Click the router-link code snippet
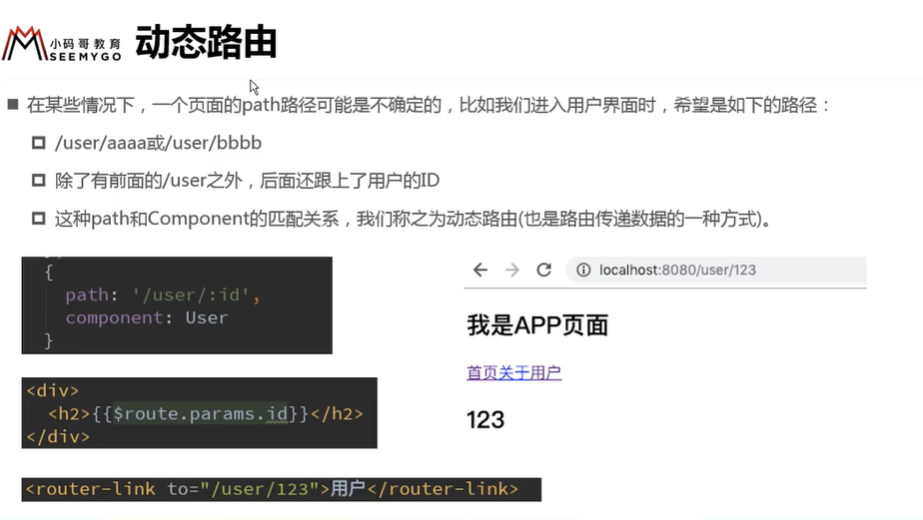This screenshot has width=923, height=520. point(281,489)
